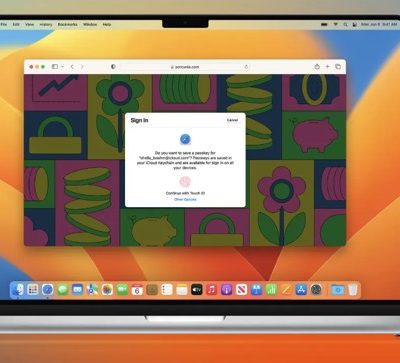400x363 pixels.
Task: Open Numbers in the dock
Action: point(271,290)
